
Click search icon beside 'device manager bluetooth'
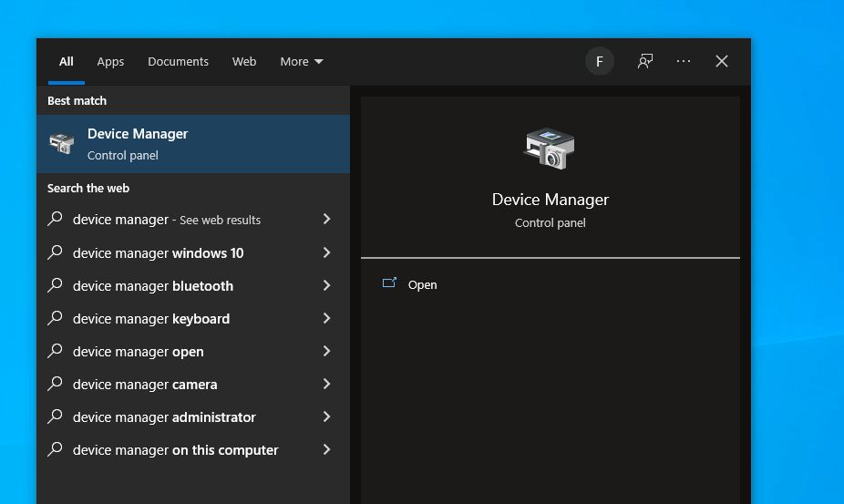(x=55, y=285)
